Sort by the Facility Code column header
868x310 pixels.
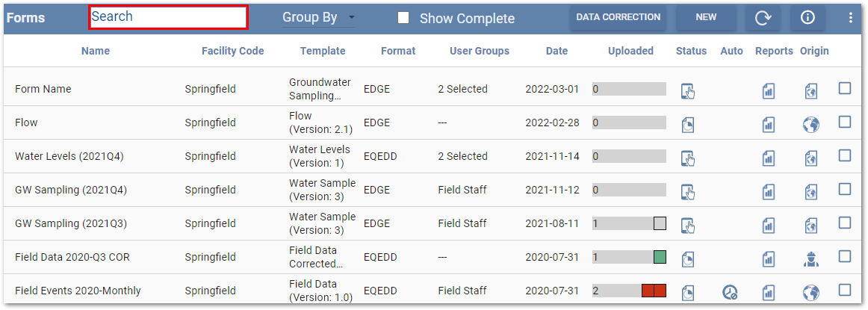pos(232,51)
